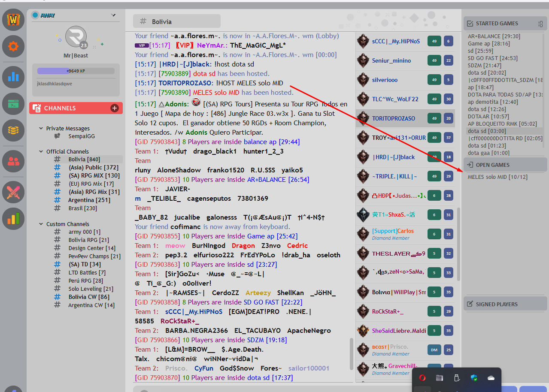The height and width of the screenshot is (392, 549).
Task: Click the Open Games enter-arrow icon
Action: pos(470,165)
